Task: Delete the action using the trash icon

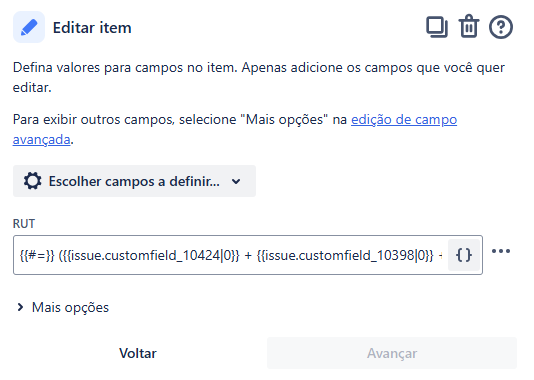Action: click(469, 26)
